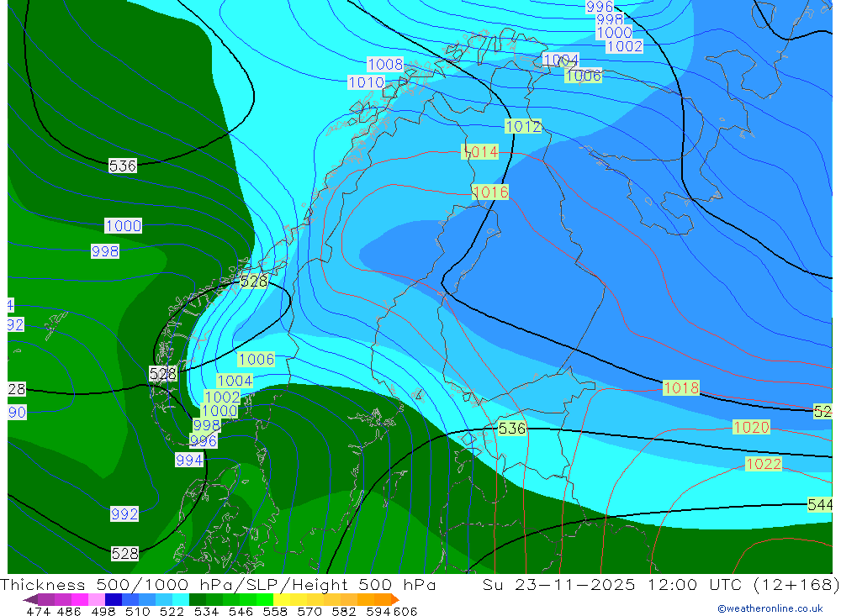Click the '992' isobar label

point(124,514)
